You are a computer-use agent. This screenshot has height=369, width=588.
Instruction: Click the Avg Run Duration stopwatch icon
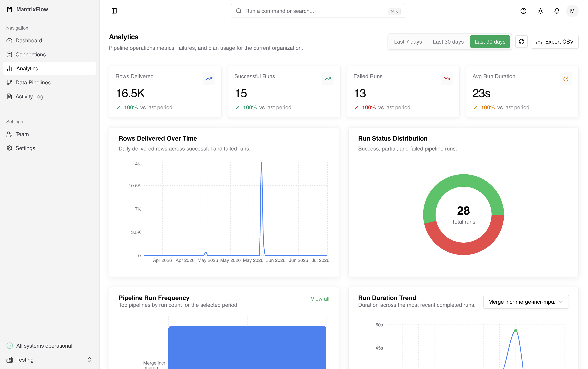(x=566, y=79)
